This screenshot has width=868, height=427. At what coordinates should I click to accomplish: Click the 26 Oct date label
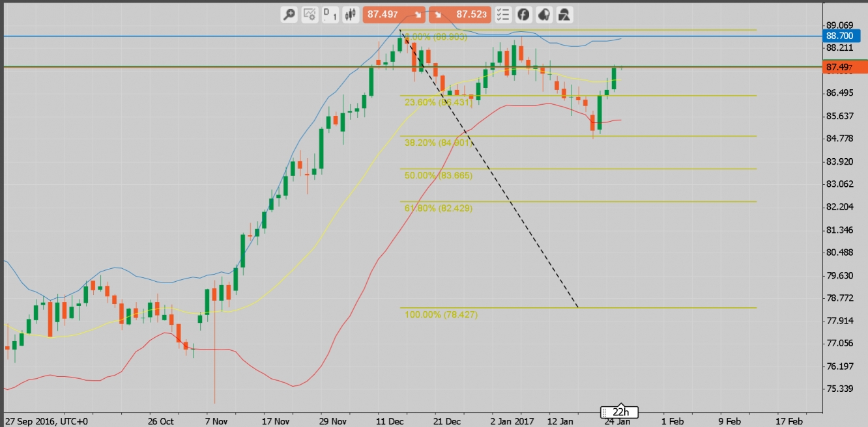[161, 421]
